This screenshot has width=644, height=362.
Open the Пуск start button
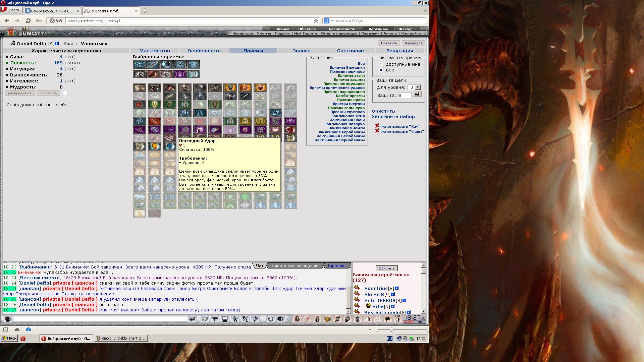(9, 338)
